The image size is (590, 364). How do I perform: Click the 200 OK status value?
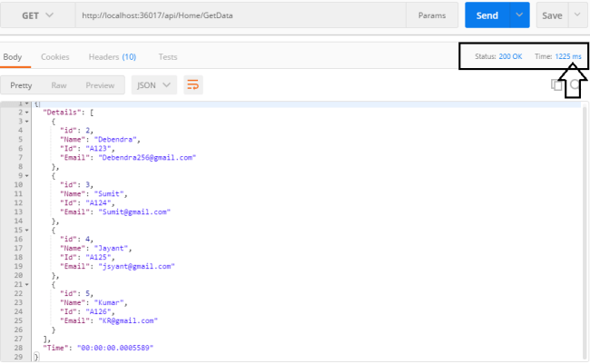click(510, 56)
